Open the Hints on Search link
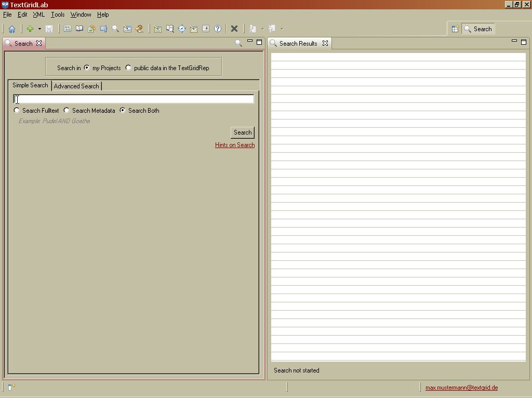This screenshot has width=532, height=398. pos(235,145)
